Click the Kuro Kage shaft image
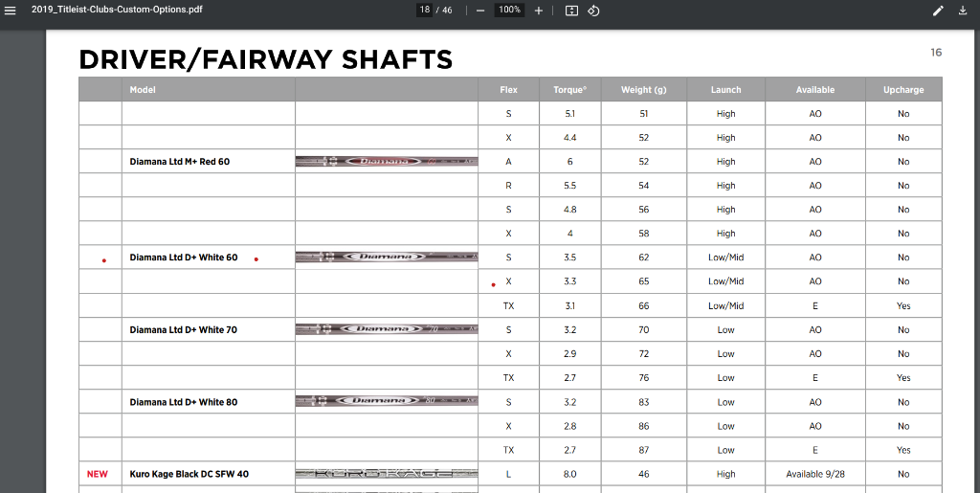This screenshot has width=980, height=493. [387, 474]
